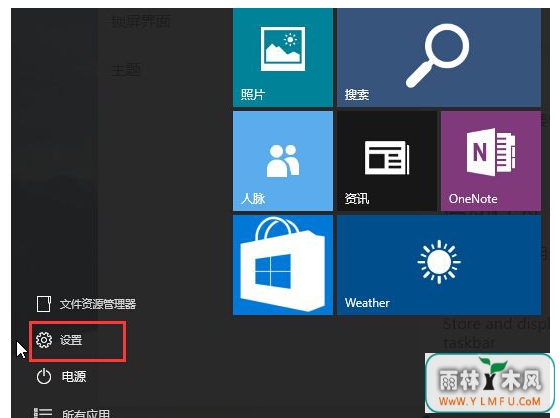Image resolution: width=560 pixels, height=418 pixels.
Task: Select the 所有应用 text label
Action: coord(86,414)
